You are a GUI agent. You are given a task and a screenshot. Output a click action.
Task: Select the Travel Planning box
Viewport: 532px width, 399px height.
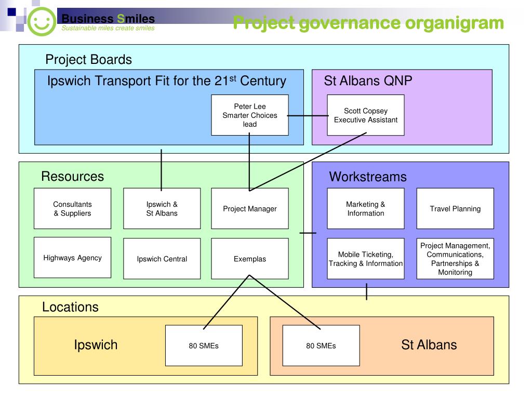pyautogui.click(x=455, y=209)
